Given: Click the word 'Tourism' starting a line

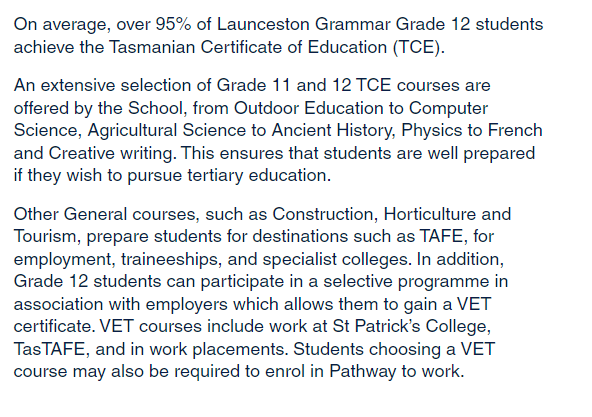Looking at the screenshot, I should (45, 236).
